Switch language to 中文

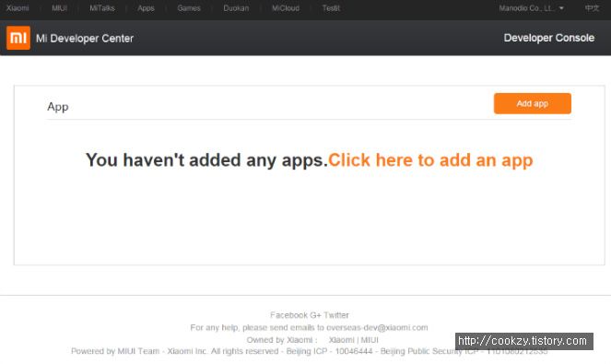click(592, 7)
